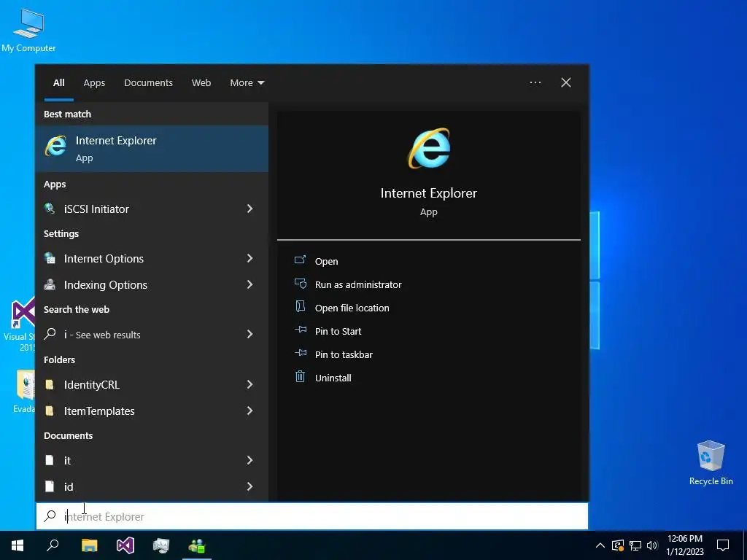747x560 pixels.
Task: Click into the search input box
Action: 312,516
